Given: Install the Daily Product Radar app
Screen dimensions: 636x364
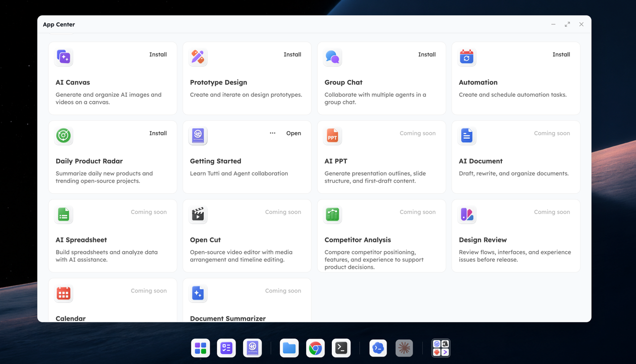Looking at the screenshot, I should (158, 133).
